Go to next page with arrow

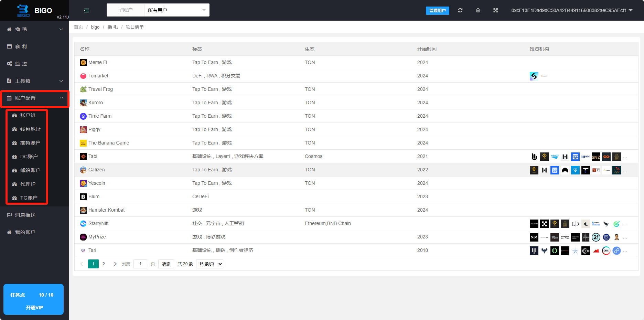click(x=115, y=264)
